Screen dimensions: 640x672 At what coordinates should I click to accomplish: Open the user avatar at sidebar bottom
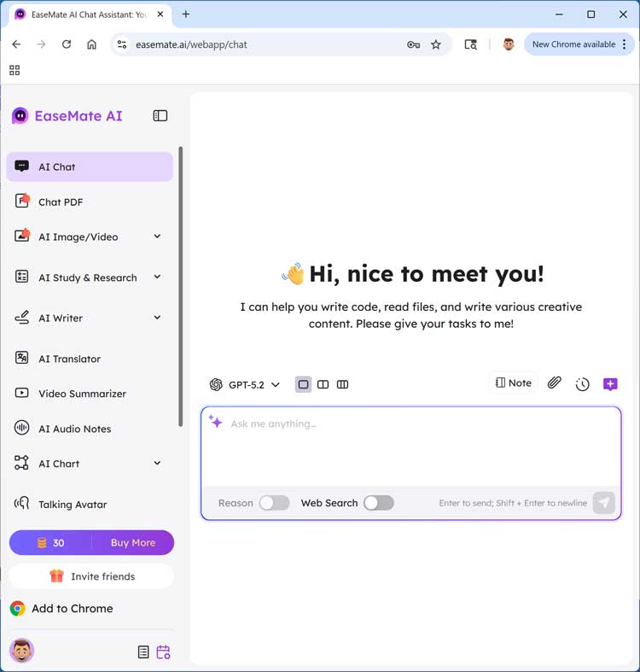click(x=21, y=651)
